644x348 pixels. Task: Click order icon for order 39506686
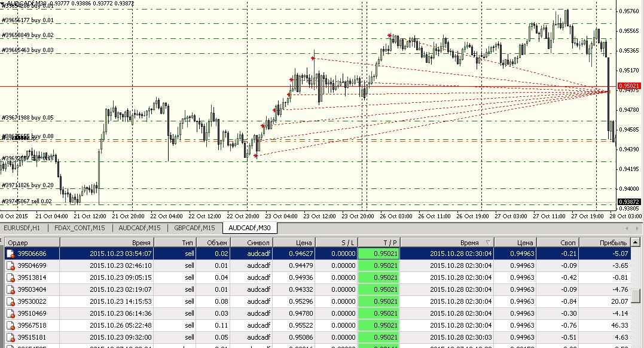[11, 254]
